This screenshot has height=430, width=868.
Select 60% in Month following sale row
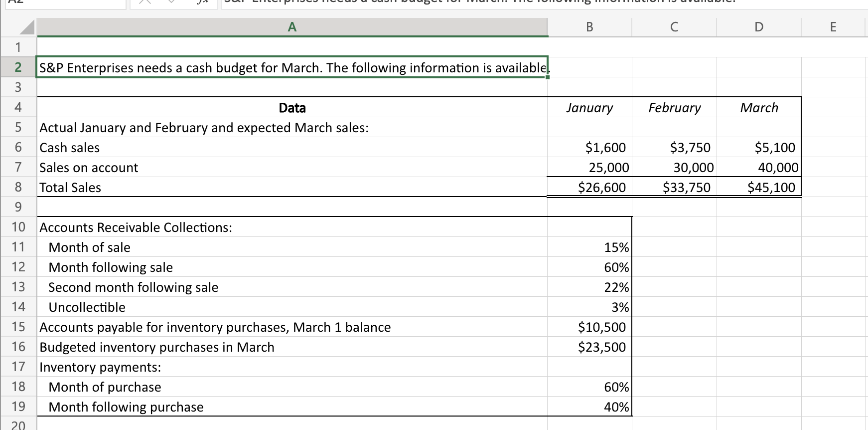[x=589, y=267]
